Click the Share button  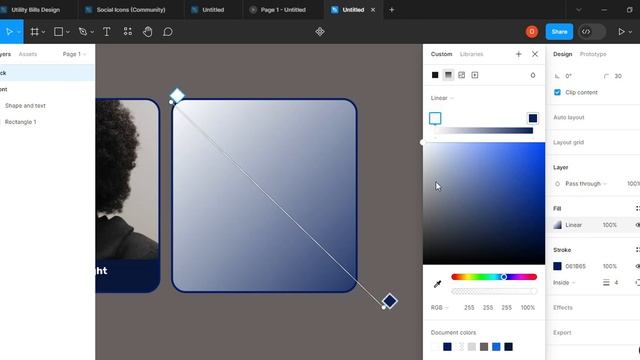559,31
